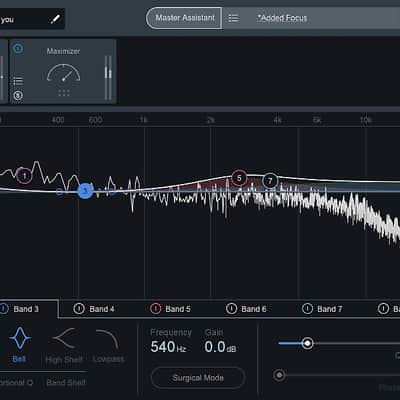Toggle Band 4 power button
Screen dimensions: 400x400
click(79, 309)
